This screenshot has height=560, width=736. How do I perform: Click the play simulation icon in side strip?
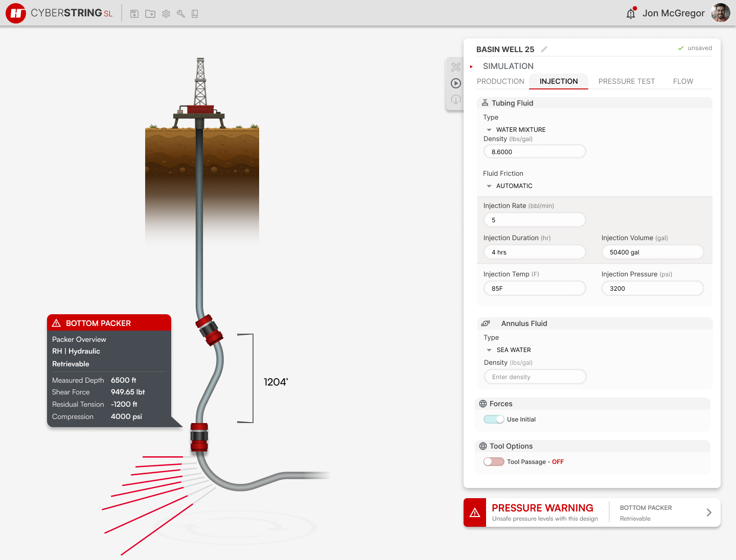point(456,83)
